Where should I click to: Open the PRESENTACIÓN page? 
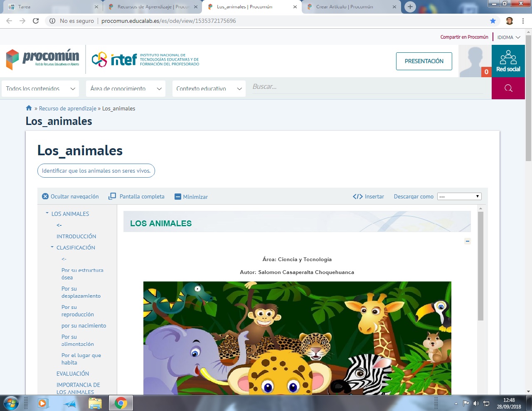point(424,61)
